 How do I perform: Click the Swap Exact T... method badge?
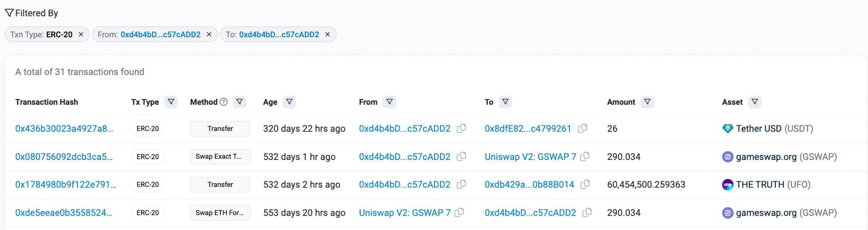point(220,157)
